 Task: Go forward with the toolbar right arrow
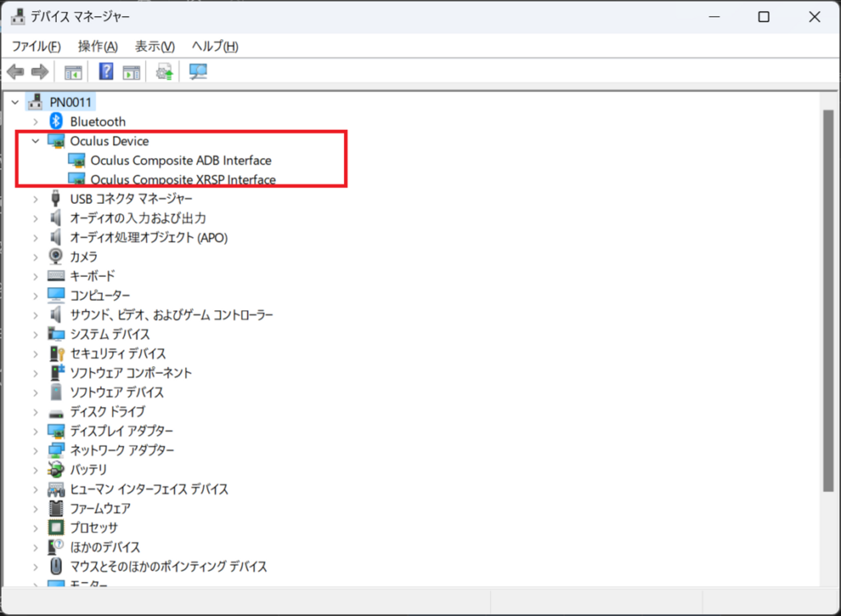40,72
